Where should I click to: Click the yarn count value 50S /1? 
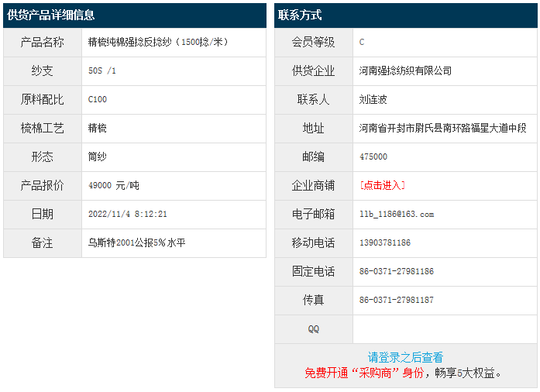tap(102, 70)
